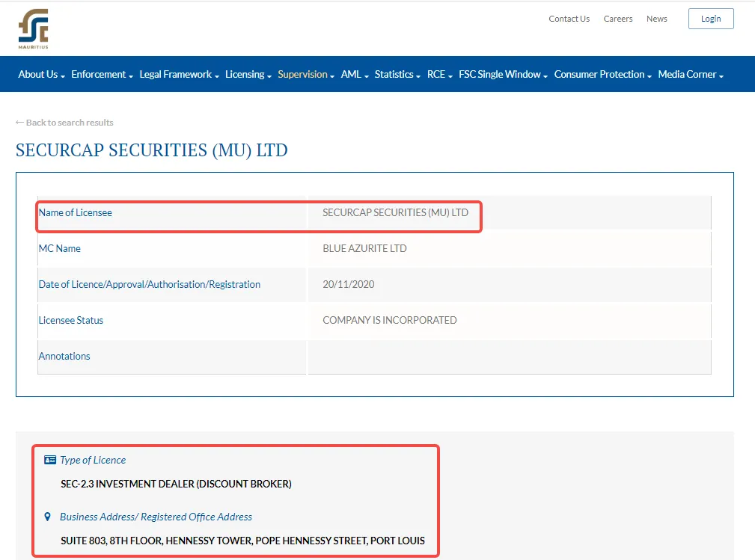The width and height of the screenshot is (755, 560).
Task: Expand the Legal Framework menu
Action: 179,75
